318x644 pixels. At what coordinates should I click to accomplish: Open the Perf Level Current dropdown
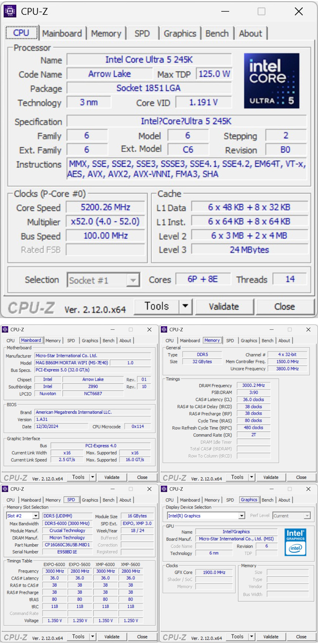coord(307,516)
